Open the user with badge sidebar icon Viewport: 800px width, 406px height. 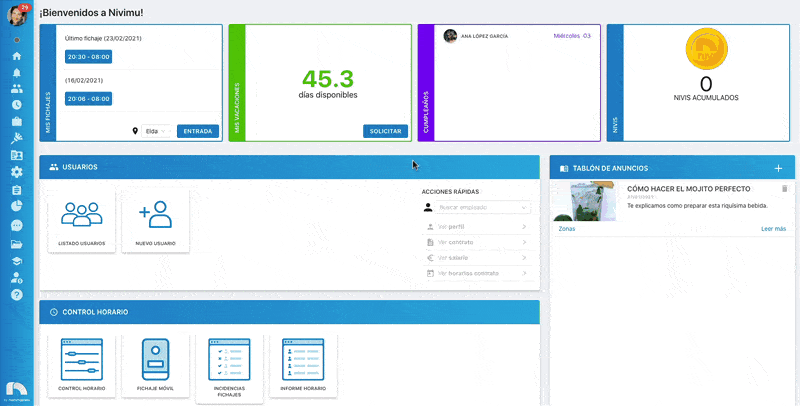[x=16, y=278]
